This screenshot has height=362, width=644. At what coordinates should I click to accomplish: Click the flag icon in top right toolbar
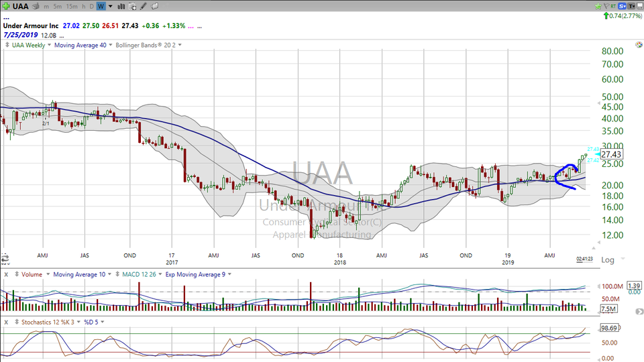click(x=606, y=6)
